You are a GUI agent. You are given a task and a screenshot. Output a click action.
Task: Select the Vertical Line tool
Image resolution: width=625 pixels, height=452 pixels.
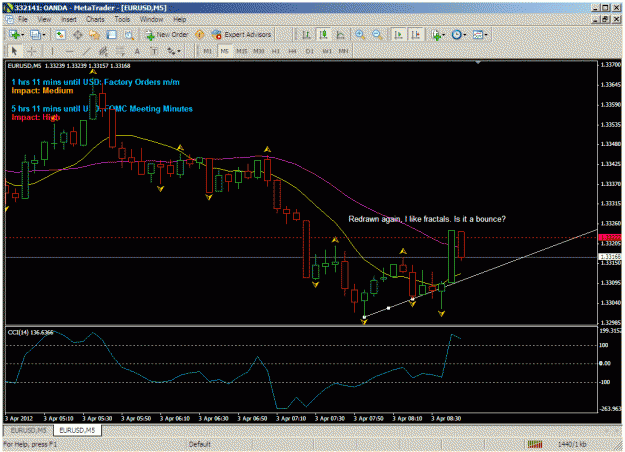point(52,51)
